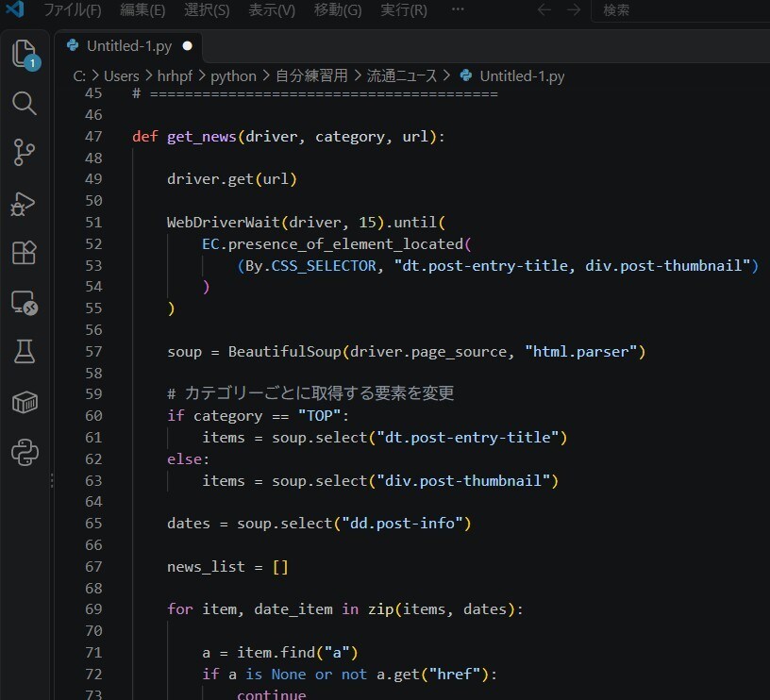Open the python breadcrumb segment

233,76
